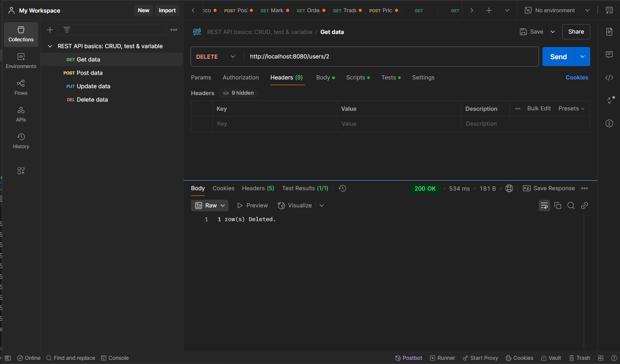Open the response Headers (5) tab

[x=258, y=188]
